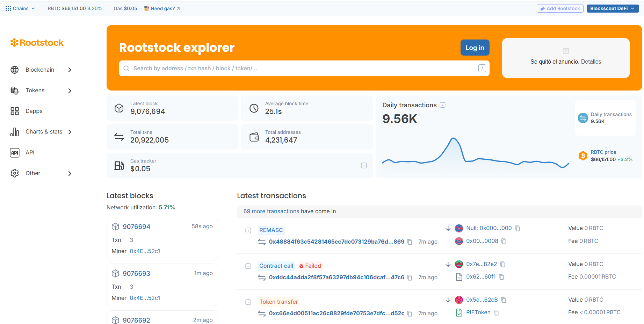Open the 0x7e...82e2 sender address
The image size is (644, 324).
tap(482, 264)
